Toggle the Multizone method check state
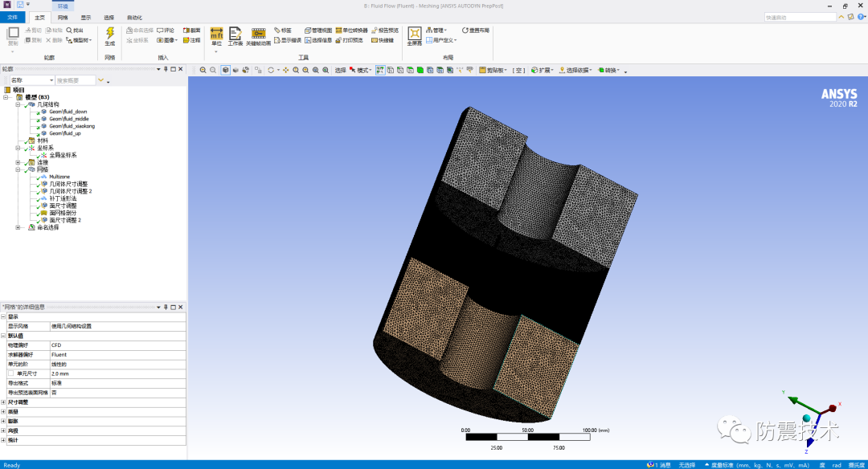 pos(38,177)
